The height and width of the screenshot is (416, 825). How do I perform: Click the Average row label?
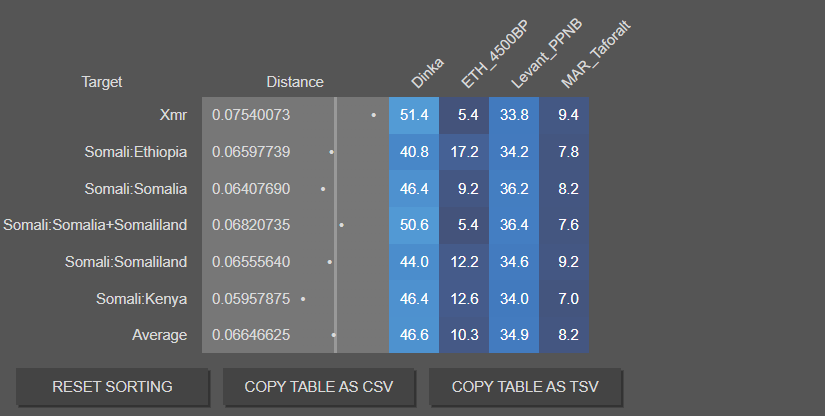click(x=159, y=335)
